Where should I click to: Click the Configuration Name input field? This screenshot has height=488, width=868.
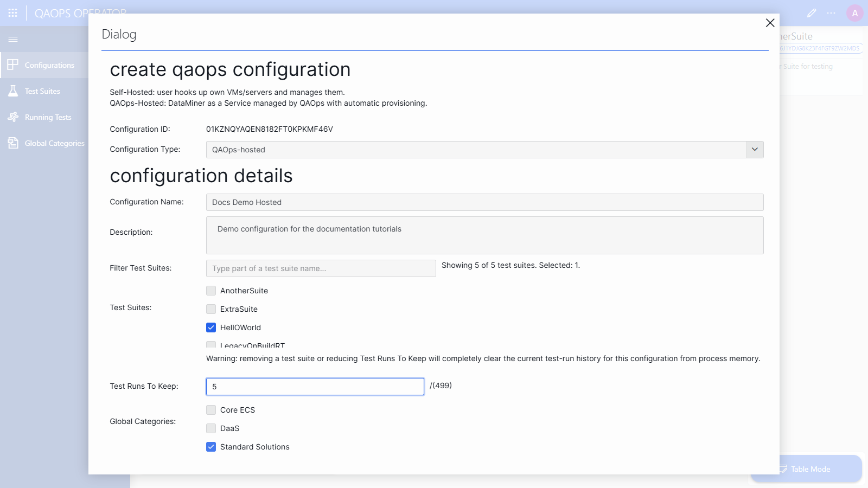click(484, 202)
